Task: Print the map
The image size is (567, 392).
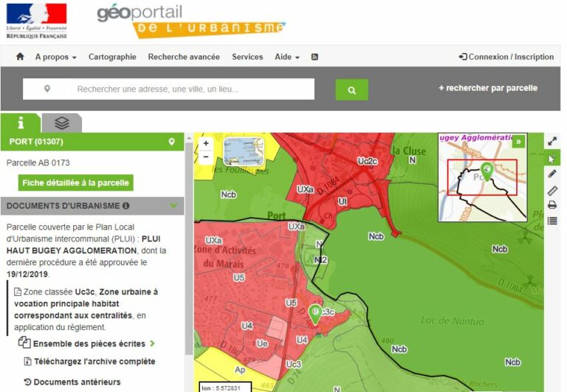Action: click(551, 205)
